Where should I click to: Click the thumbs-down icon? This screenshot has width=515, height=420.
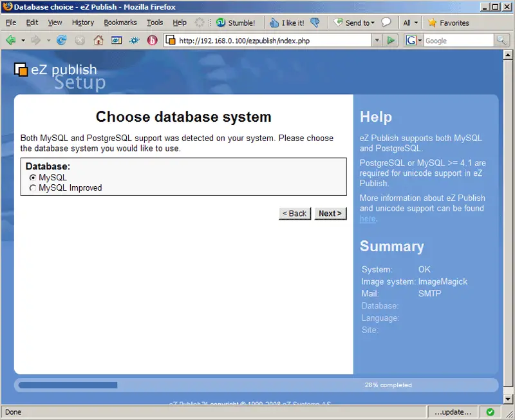pyautogui.click(x=315, y=23)
